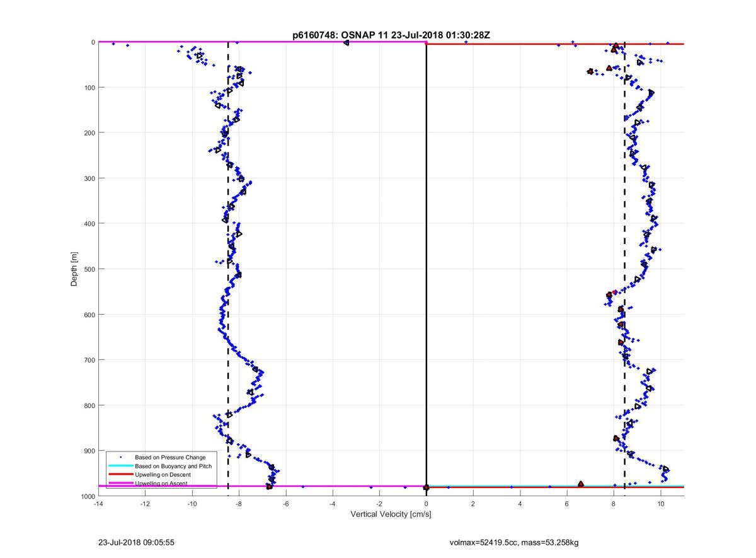Click the x-axis tick label 10
The height and width of the screenshot is (558, 756).
(x=661, y=504)
